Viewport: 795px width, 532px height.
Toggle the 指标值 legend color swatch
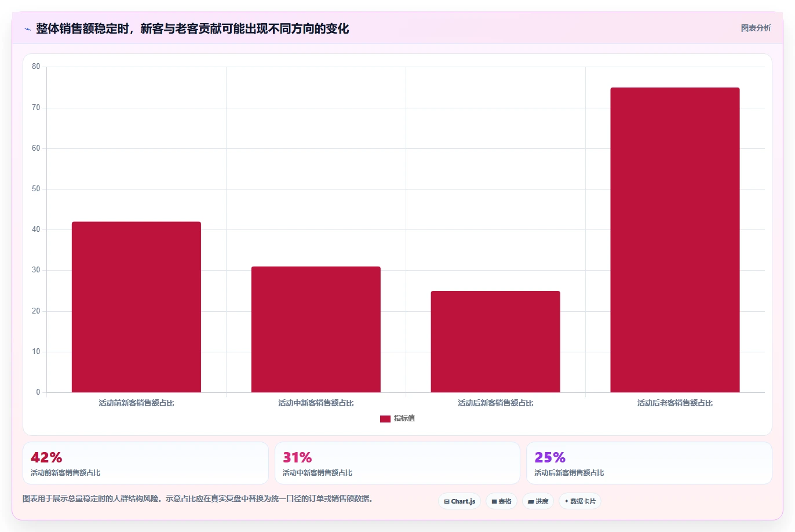pos(385,419)
